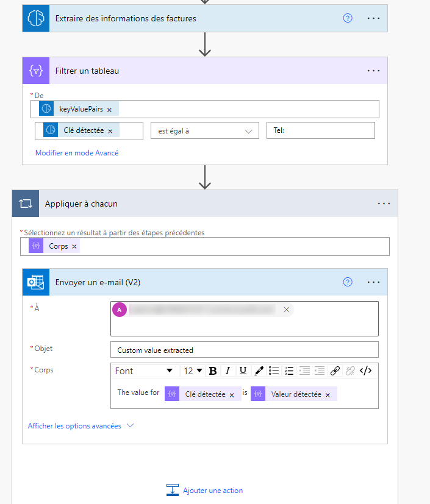Insert a hyperlink in the body
The width and height of the screenshot is (430, 504).
click(335, 371)
